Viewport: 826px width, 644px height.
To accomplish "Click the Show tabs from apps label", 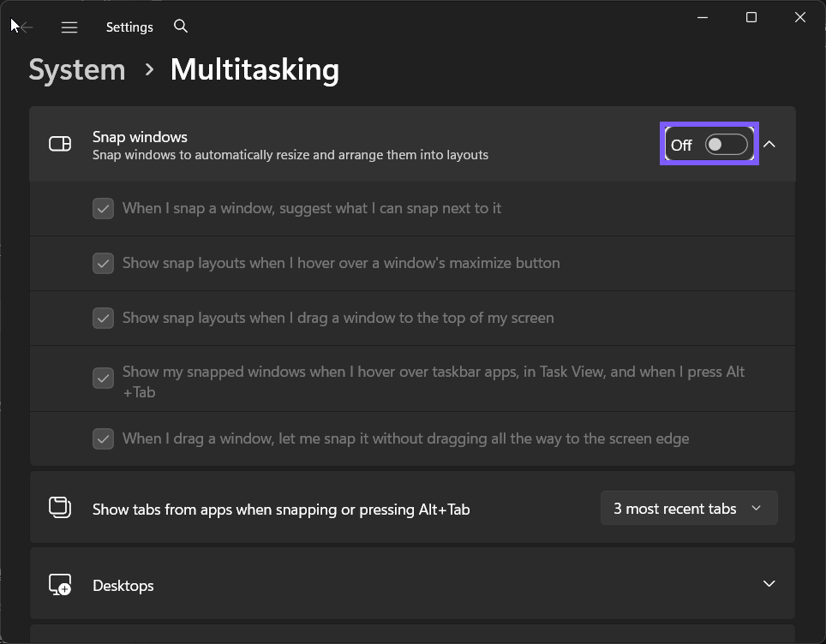I will click(281, 510).
